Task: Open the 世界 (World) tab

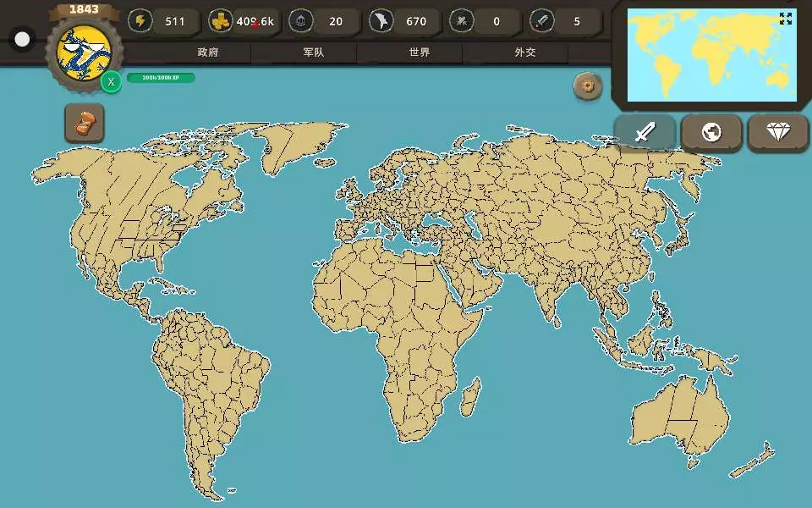Action: click(419, 52)
